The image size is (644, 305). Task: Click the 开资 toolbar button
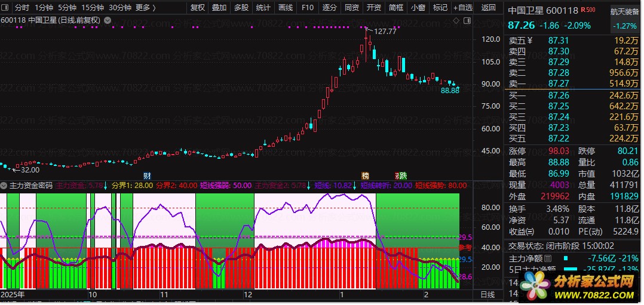(x=374, y=7)
